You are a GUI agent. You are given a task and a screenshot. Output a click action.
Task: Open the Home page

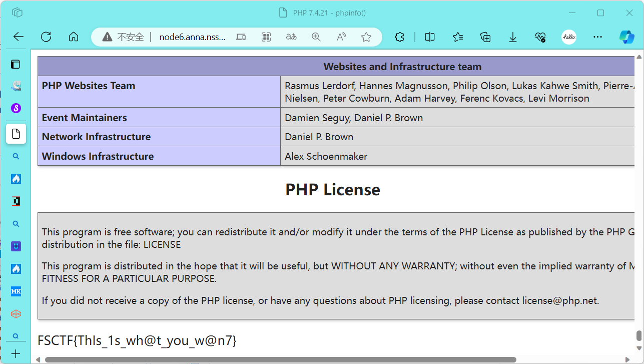(x=74, y=37)
